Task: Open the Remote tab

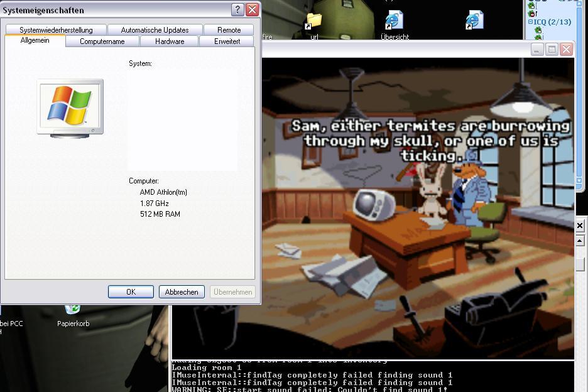Action: (229, 30)
